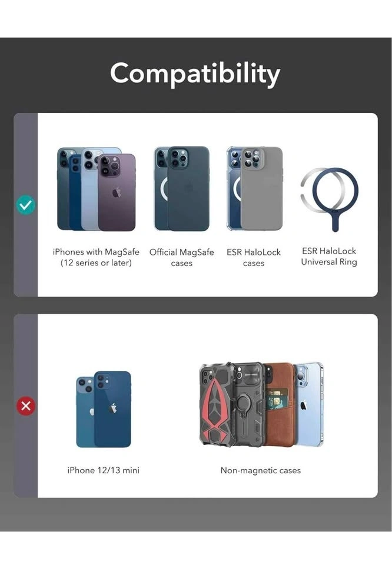Select the ESR HaloLock cases image
Viewport: 392px width, 565px height.
[x=254, y=188]
